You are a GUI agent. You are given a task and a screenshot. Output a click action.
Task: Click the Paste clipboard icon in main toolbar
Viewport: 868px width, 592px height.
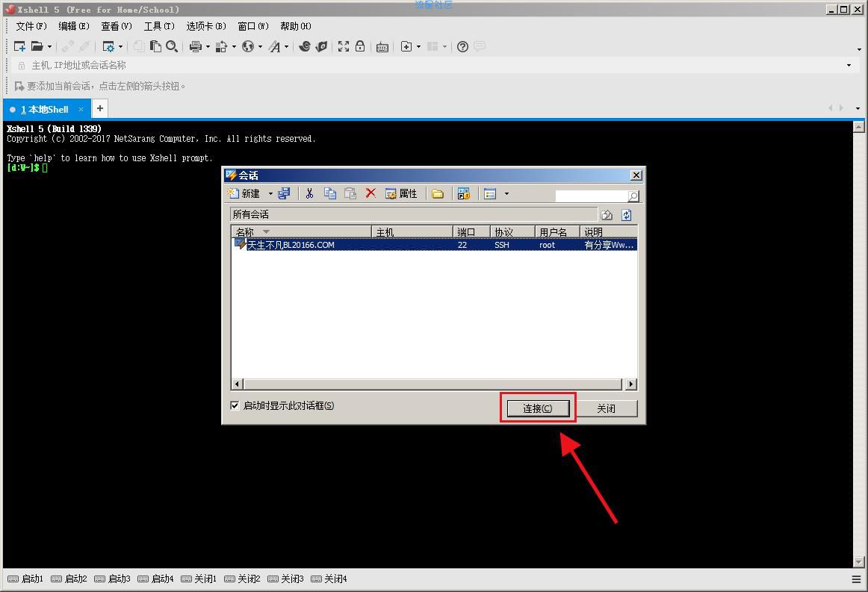(155, 46)
